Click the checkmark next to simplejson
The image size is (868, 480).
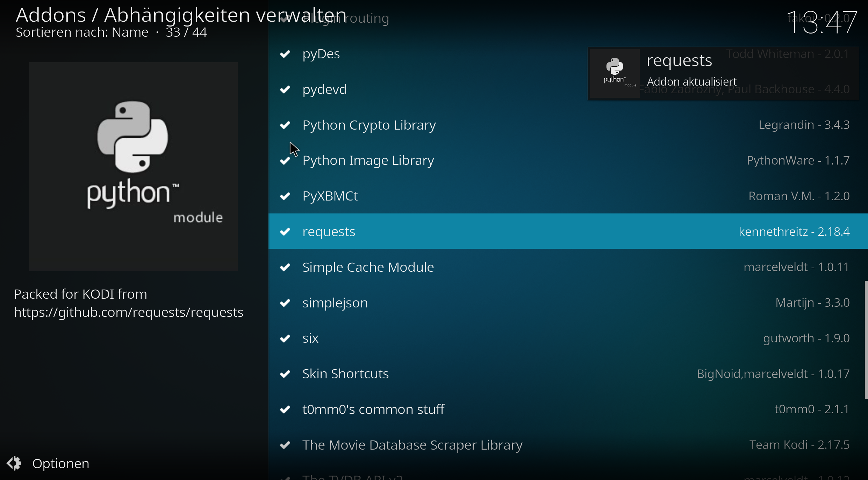[285, 303]
